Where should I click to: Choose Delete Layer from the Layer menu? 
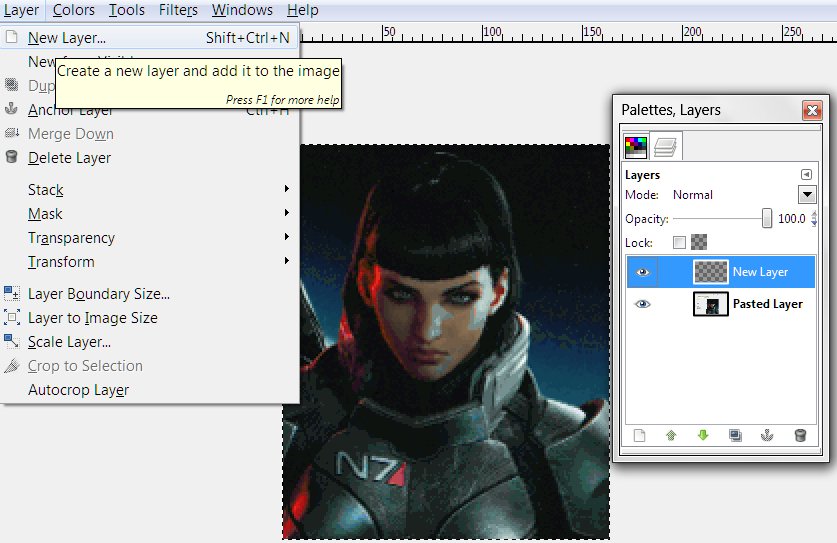69,158
